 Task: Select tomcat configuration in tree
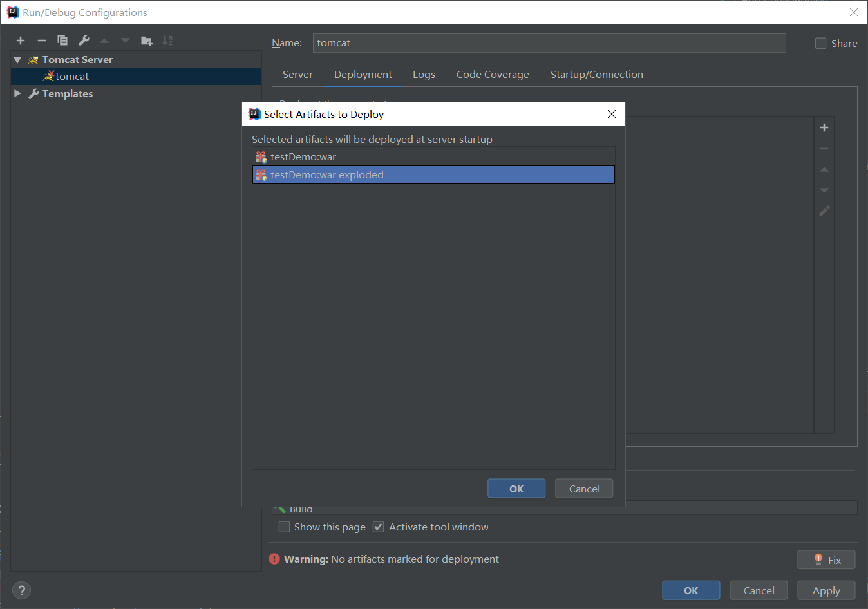[x=136, y=77]
